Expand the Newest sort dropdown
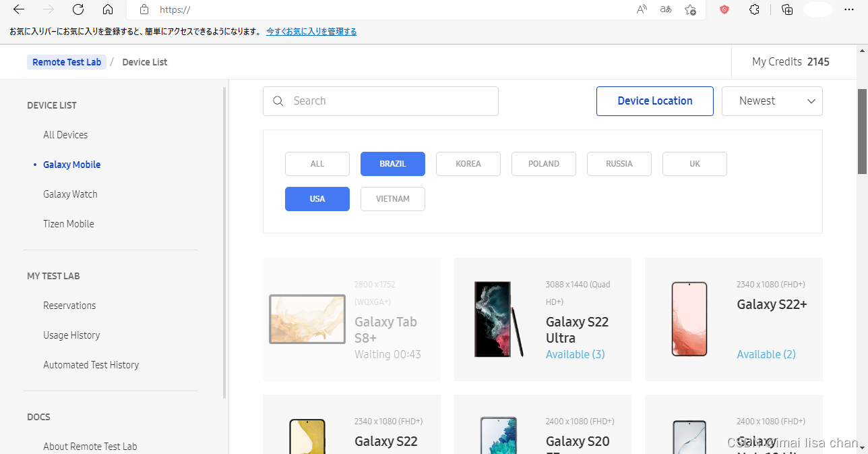 772,101
